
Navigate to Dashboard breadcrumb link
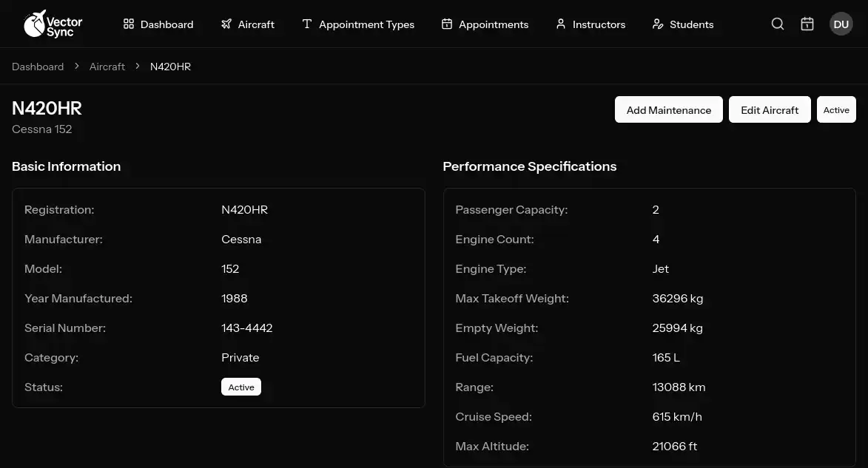click(x=38, y=67)
